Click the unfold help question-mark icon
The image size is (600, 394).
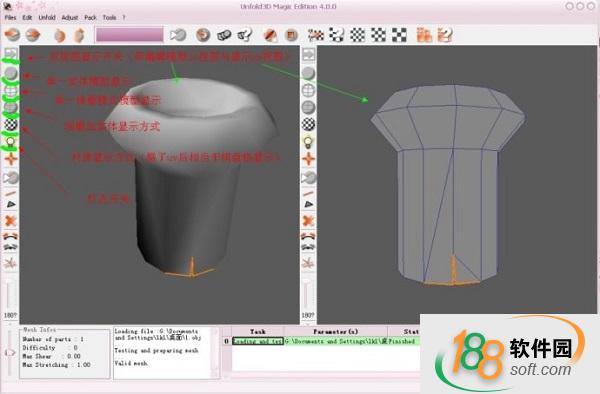click(245, 35)
